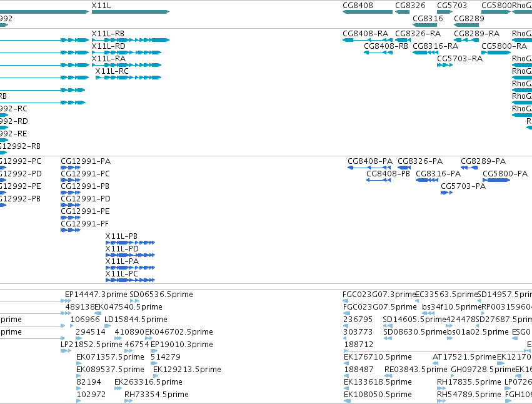Open the 514279 EST label
Screen dimensions: 532x404
(165, 358)
